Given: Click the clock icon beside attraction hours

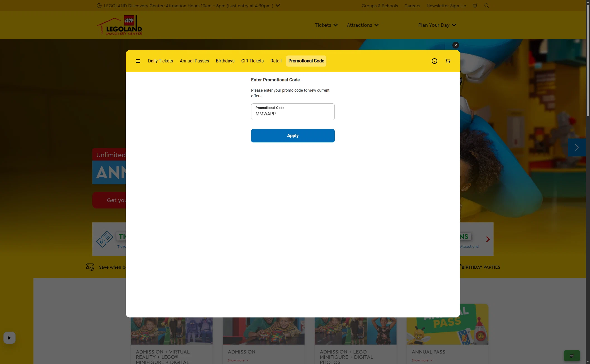Looking at the screenshot, I should [99, 6].
